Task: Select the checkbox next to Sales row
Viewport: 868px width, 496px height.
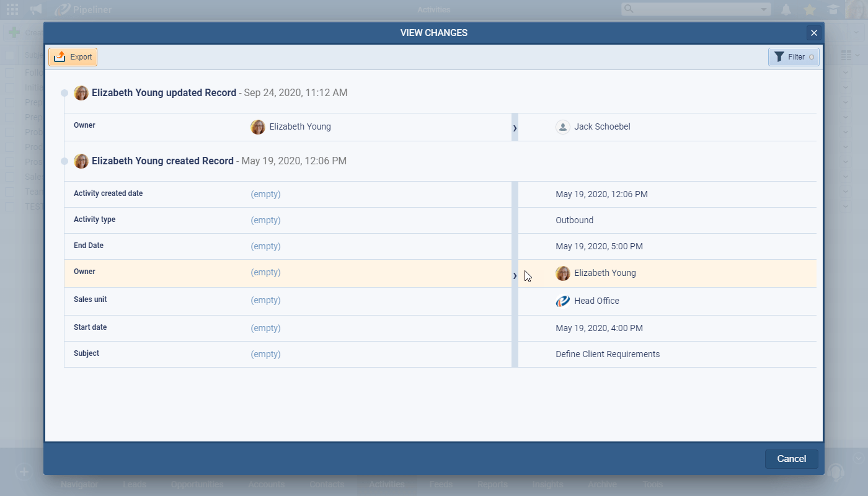Action: [x=9, y=177]
